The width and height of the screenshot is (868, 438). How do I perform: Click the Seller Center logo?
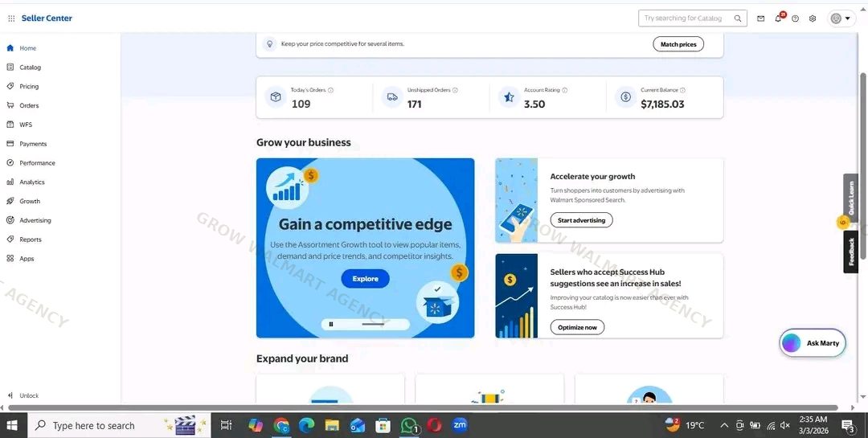tap(47, 18)
